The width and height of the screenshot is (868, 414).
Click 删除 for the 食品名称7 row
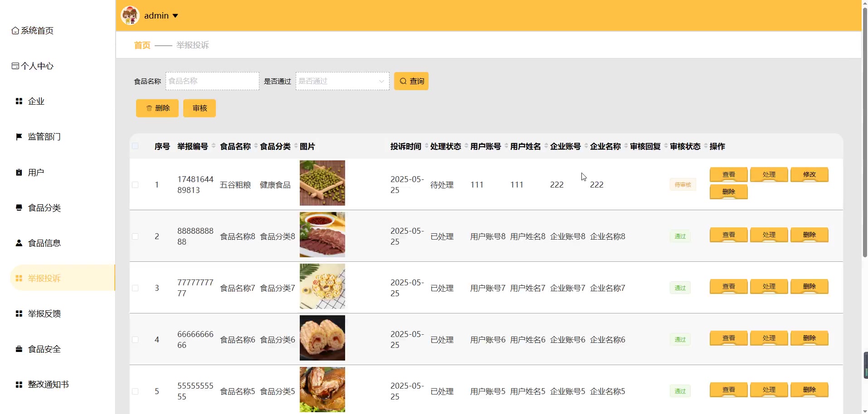pyautogui.click(x=809, y=286)
